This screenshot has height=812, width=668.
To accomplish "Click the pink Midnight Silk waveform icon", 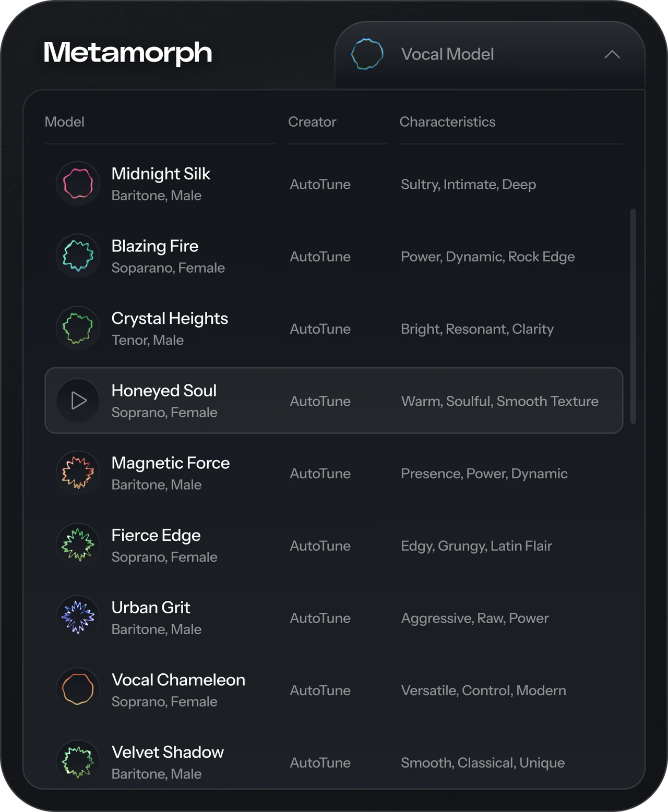I will pos(78,184).
